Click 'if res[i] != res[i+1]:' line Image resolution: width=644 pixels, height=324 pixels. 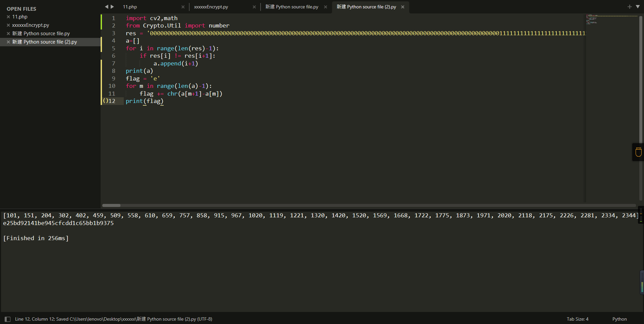pyautogui.click(x=177, y=56)
